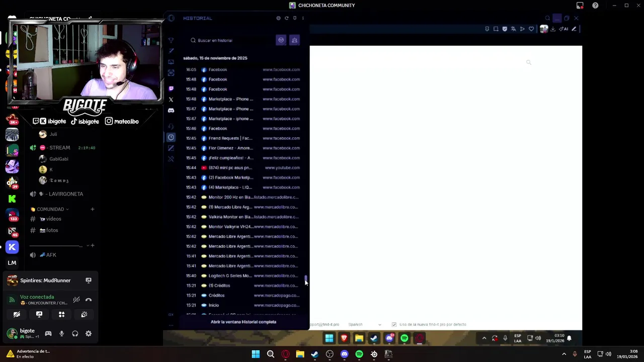Open Windows Start button on taskbar

(x=256, y=354)
